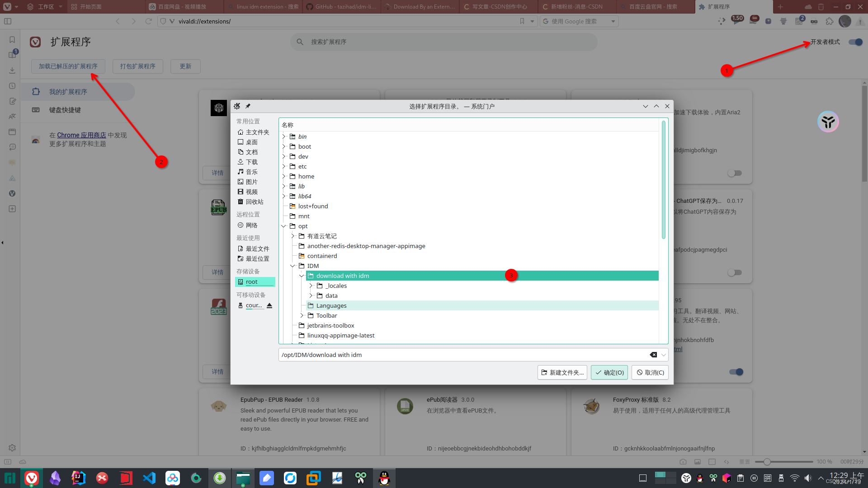Pin the file chooser dialog via pin icon
Viewport: 868px width, 488px height.
248,106
